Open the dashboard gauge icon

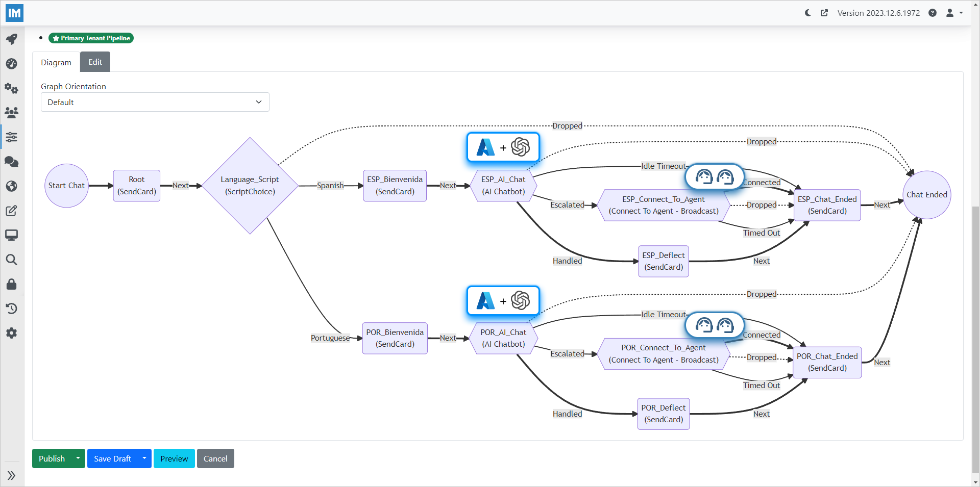[11, 64]
